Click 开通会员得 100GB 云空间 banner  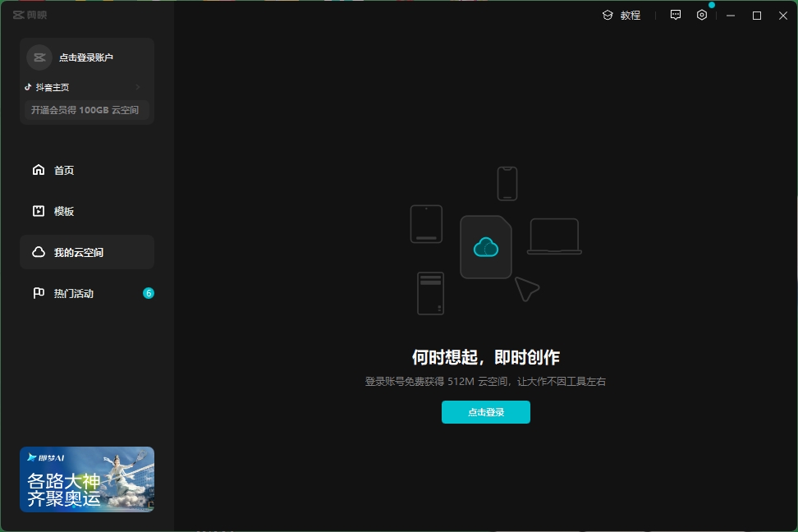point(86,110)
